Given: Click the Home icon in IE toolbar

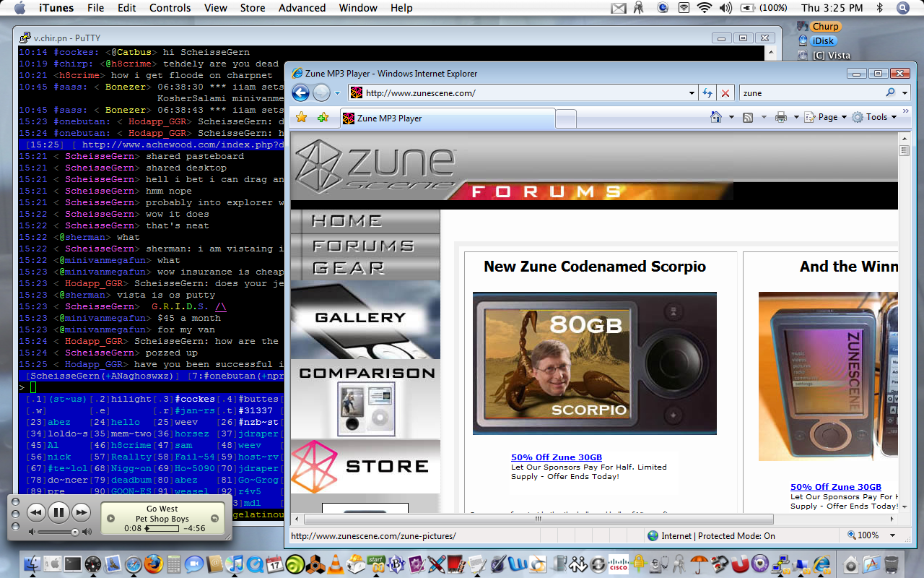Looking at the screenshot, I should 715,117.
